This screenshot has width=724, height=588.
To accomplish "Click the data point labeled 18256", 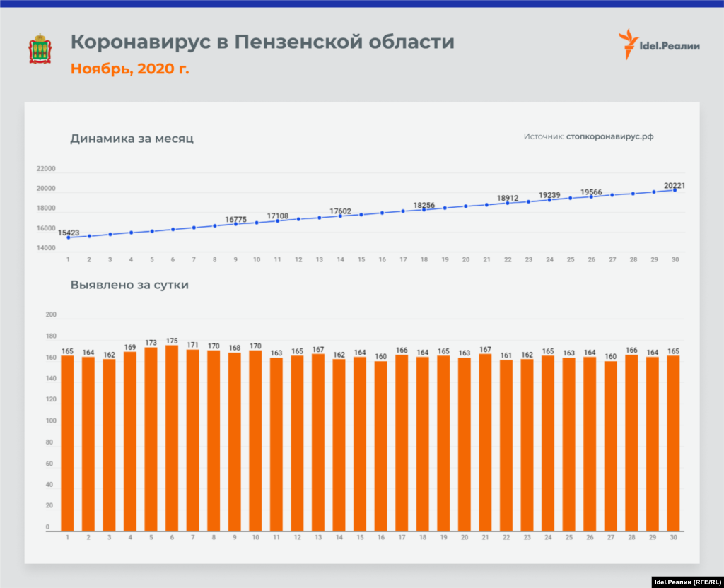I will [x=424, y=209].
